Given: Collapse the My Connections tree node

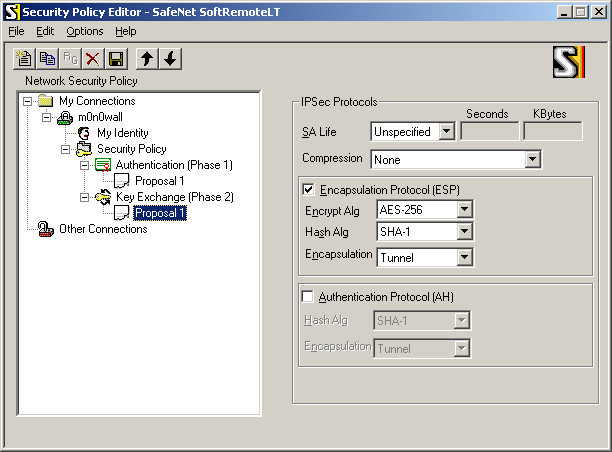Looking at the screenshot, I should coord(27,101).
